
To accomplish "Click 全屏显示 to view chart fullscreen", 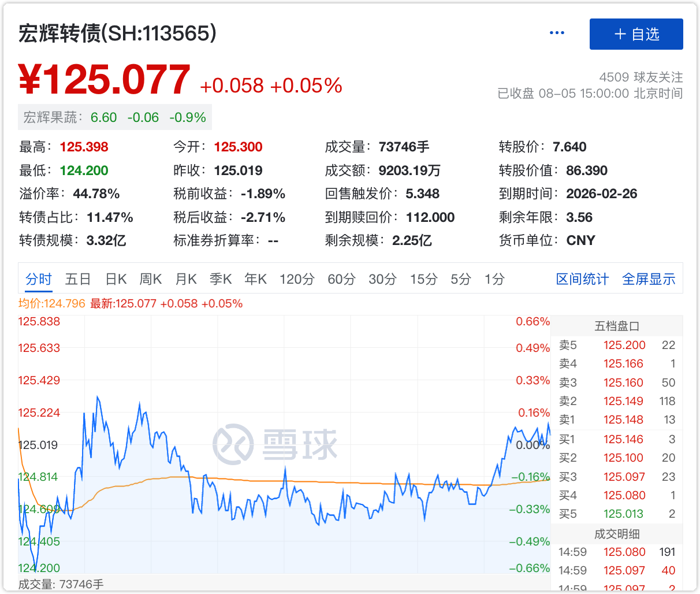I will 649,279.
